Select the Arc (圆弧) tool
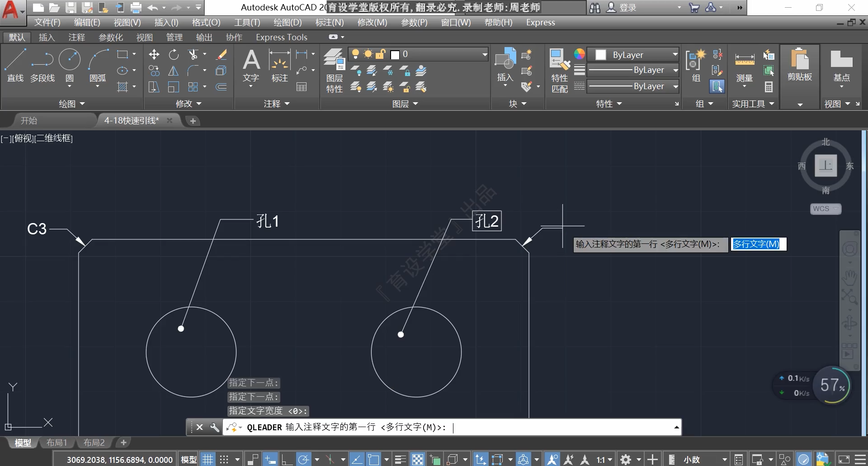Viewport: 868px width, 466px height. click(x=98, y=66)
